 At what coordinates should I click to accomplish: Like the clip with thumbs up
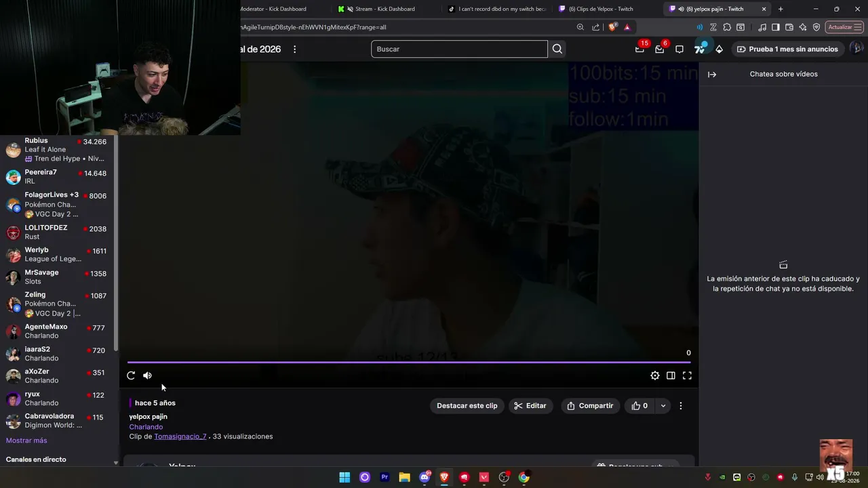(x=639, y=406)
